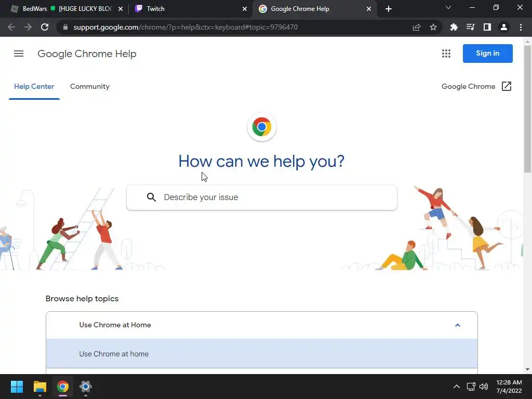Close the BedWars tab
The height and width of the screenshot is (399, 532).
(x=121, y=9)
